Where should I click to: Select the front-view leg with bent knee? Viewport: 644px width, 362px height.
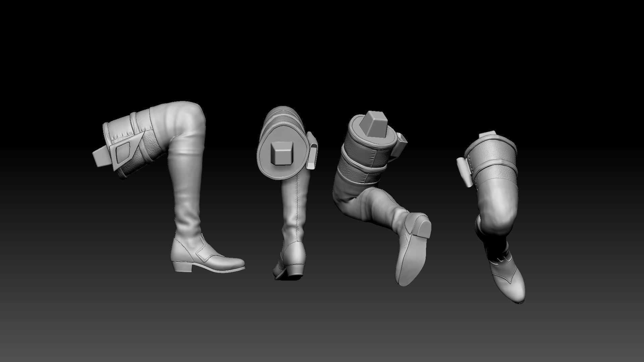(x=491, y=218)
